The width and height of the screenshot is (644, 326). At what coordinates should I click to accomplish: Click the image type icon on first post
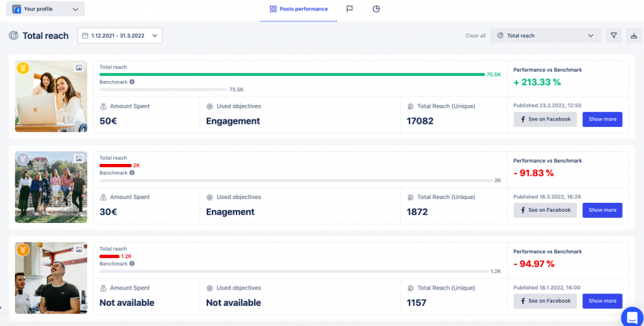(x=79, y=68)
